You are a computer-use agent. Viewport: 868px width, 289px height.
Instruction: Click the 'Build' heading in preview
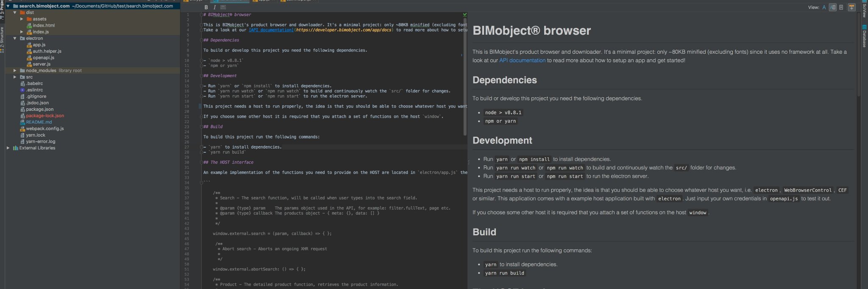[x=484, y=232]
